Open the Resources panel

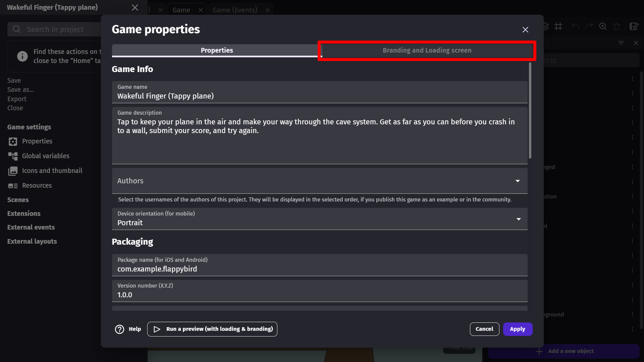coord(37,185)
